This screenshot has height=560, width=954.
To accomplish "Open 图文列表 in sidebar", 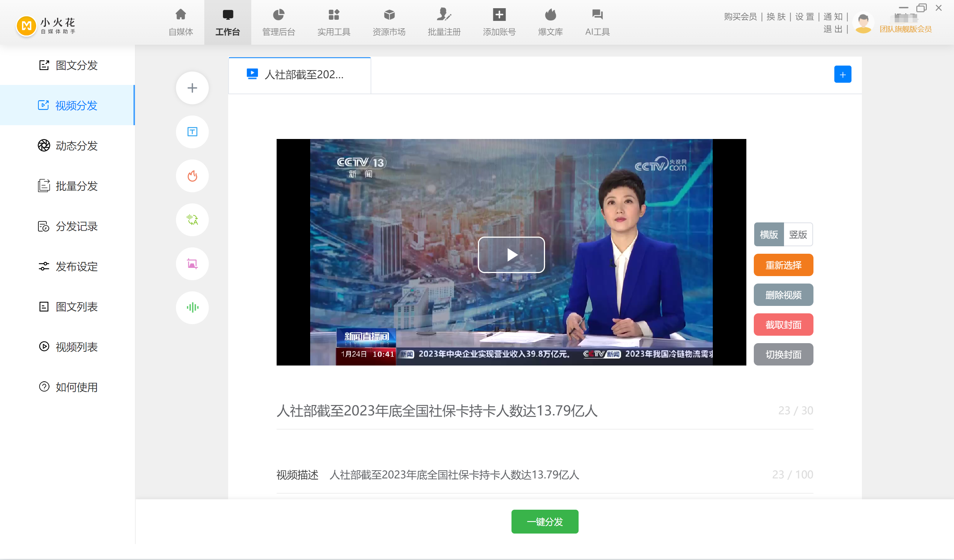I will 67,306.
